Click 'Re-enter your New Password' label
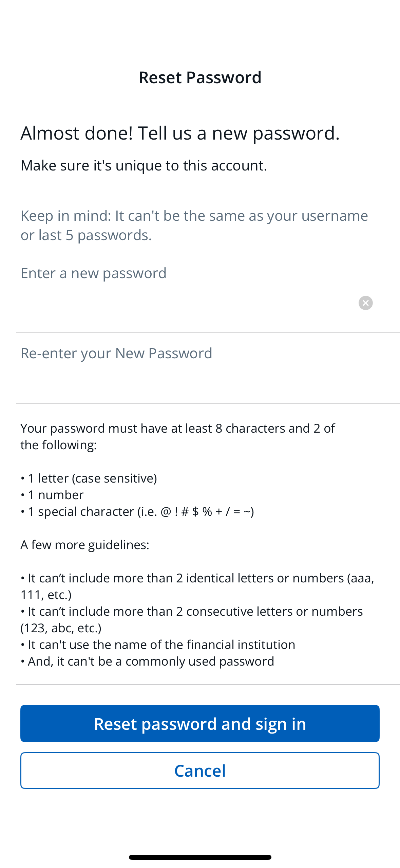 click(x=116, y=353)
